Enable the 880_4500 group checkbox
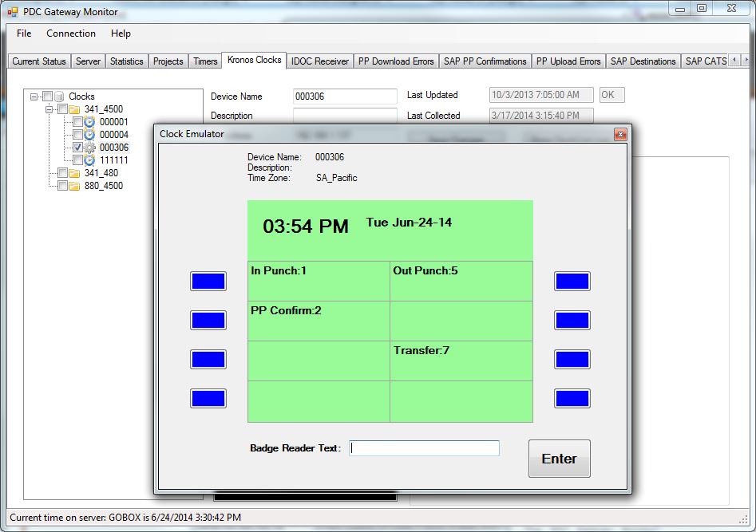This screenshot has width=756, height=532. [62, 186]
